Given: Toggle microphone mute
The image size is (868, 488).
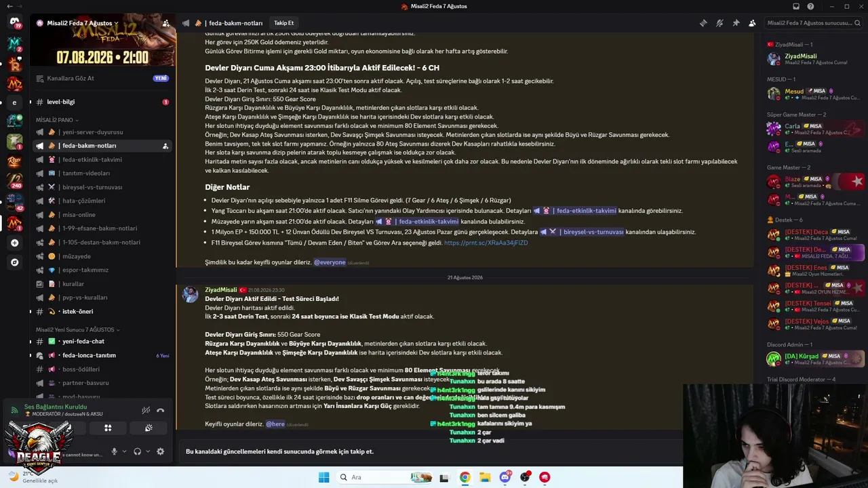Looking at the screenshot, I should coord(114,451).
